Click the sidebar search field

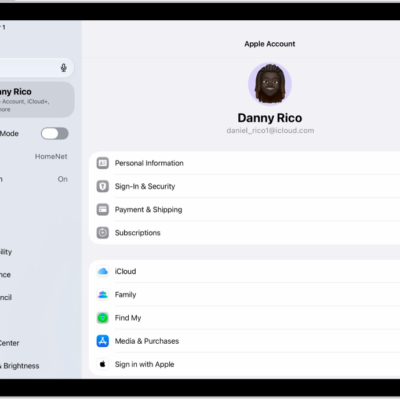[37, 68]
